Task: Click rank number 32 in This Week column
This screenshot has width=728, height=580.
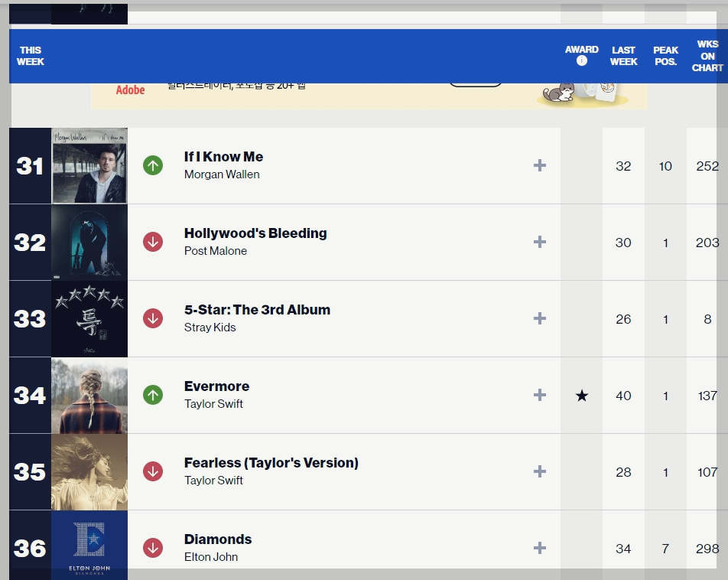Action: [30, 242]
